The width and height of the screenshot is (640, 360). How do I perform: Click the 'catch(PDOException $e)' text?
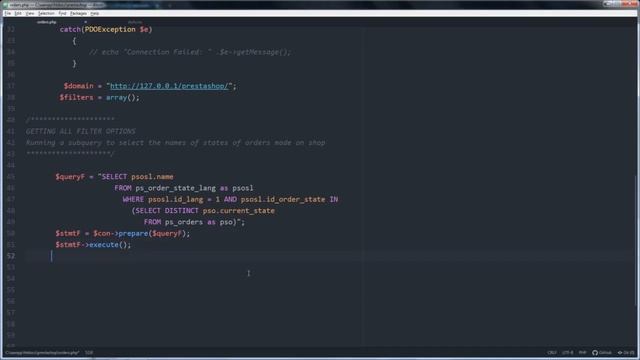pos(106,29)
